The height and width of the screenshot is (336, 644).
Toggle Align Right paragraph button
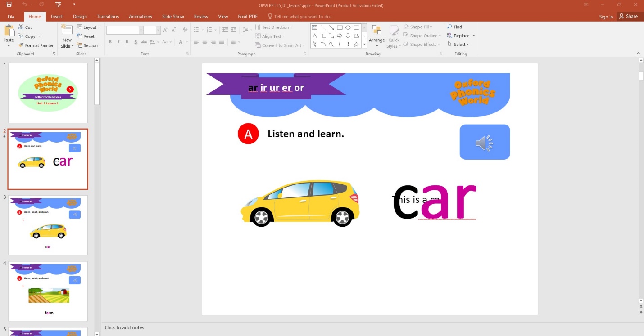click(213, 42)
